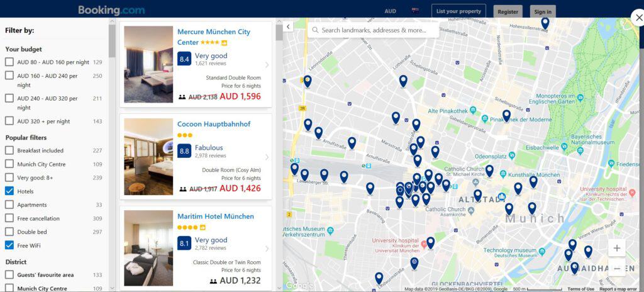Click the hotel pin near Klinikum der Universität
This screenshot has height=292, width=644.
430,243
